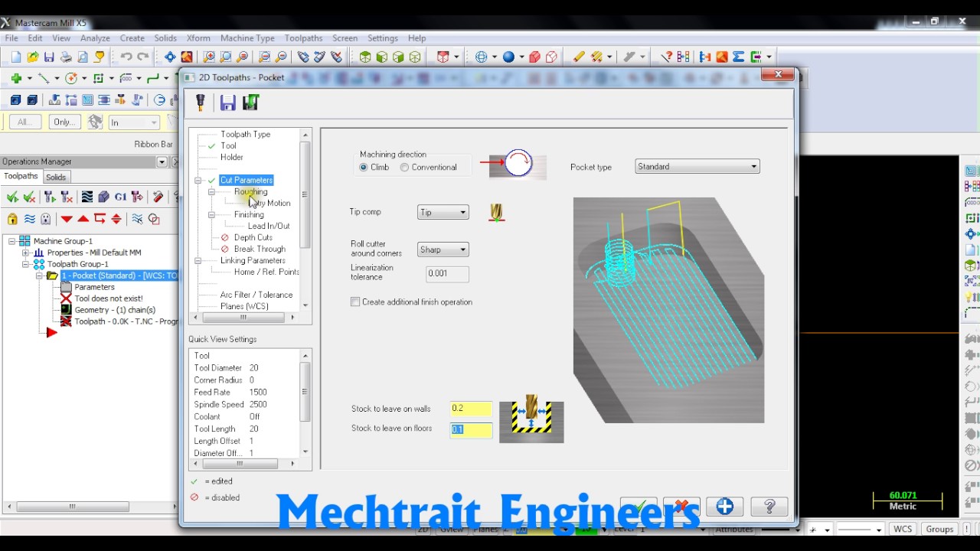Click the blue shaded sphere icon
Viewport: 980px width, 551px height.
coord(508,57)
